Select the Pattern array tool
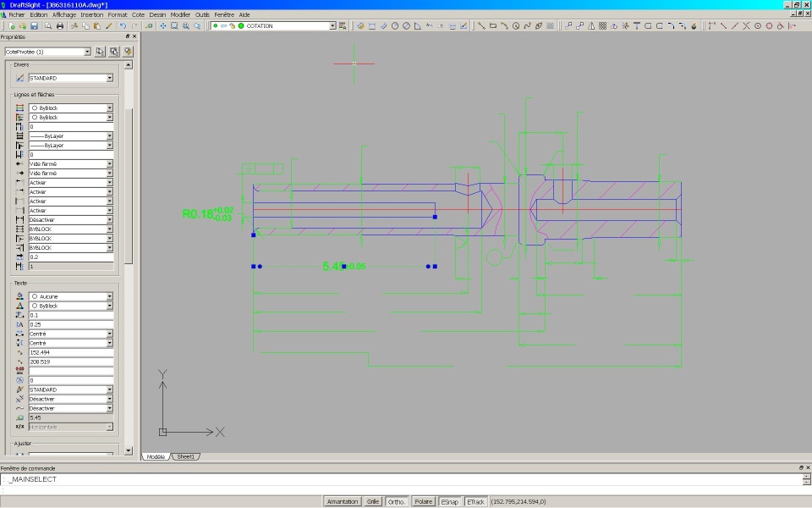812x508 pixels. (603, 25)
